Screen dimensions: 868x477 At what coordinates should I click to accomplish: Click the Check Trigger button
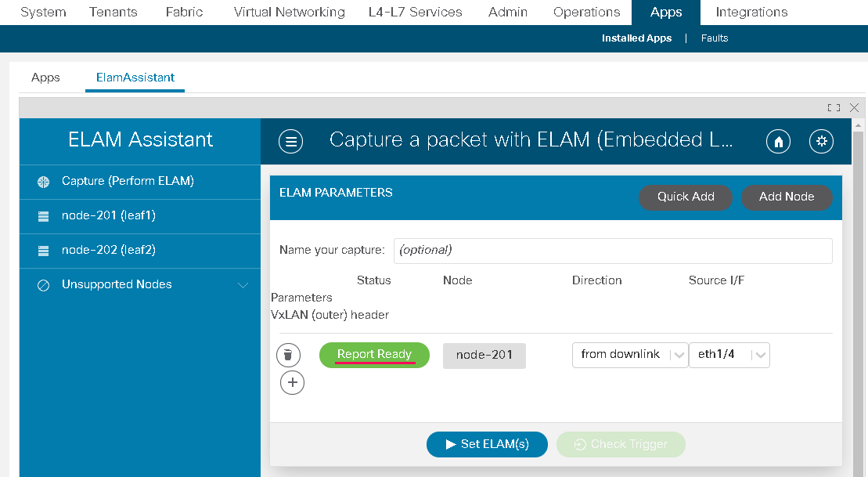621,444
